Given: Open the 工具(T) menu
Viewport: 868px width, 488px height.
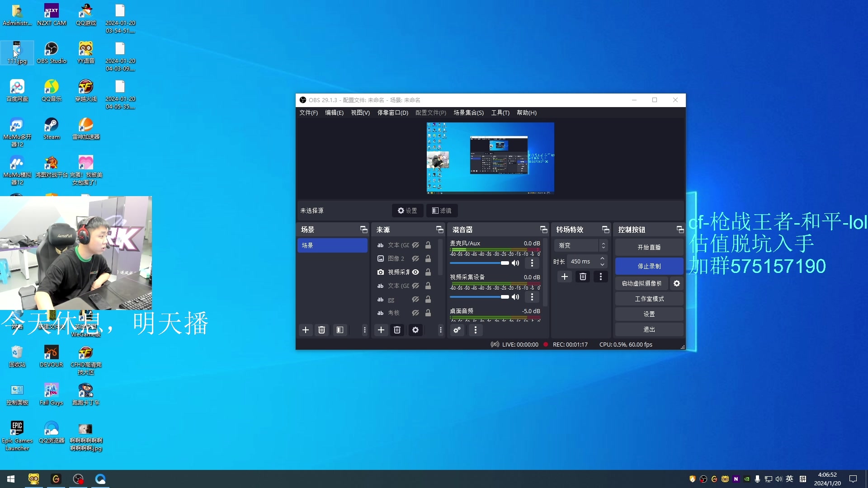Looking at the screenshot, I should click(500, 113).
